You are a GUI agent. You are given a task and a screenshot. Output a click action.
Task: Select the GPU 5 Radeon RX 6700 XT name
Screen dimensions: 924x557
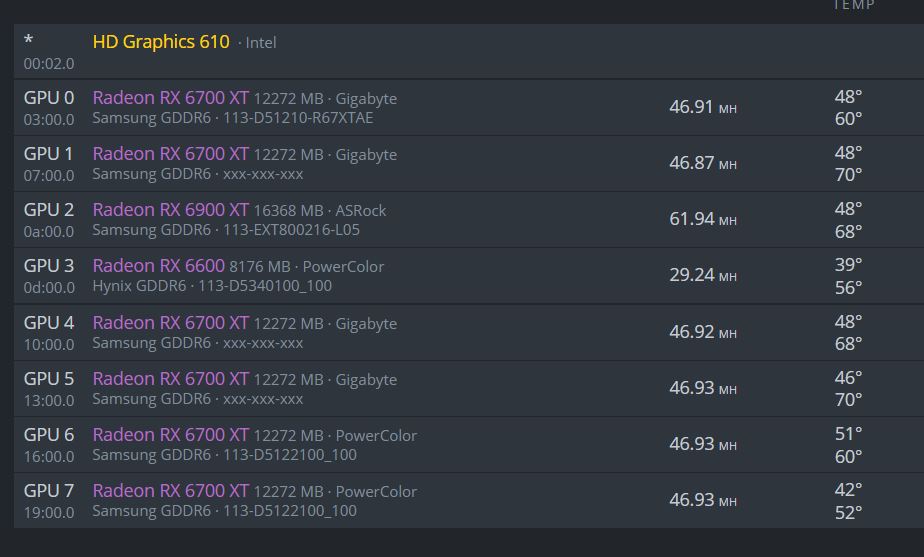(170, 379)
